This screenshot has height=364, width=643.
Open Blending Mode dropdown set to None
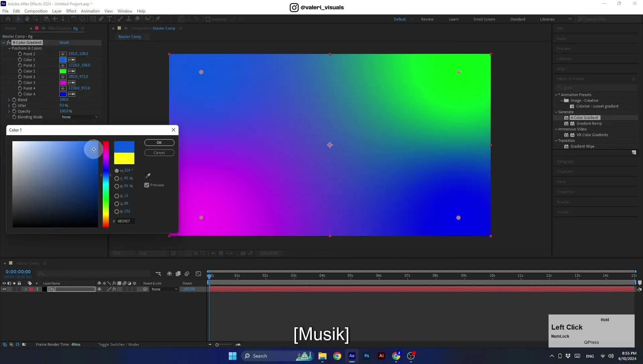pyautogui.click(x=80, y=117)
